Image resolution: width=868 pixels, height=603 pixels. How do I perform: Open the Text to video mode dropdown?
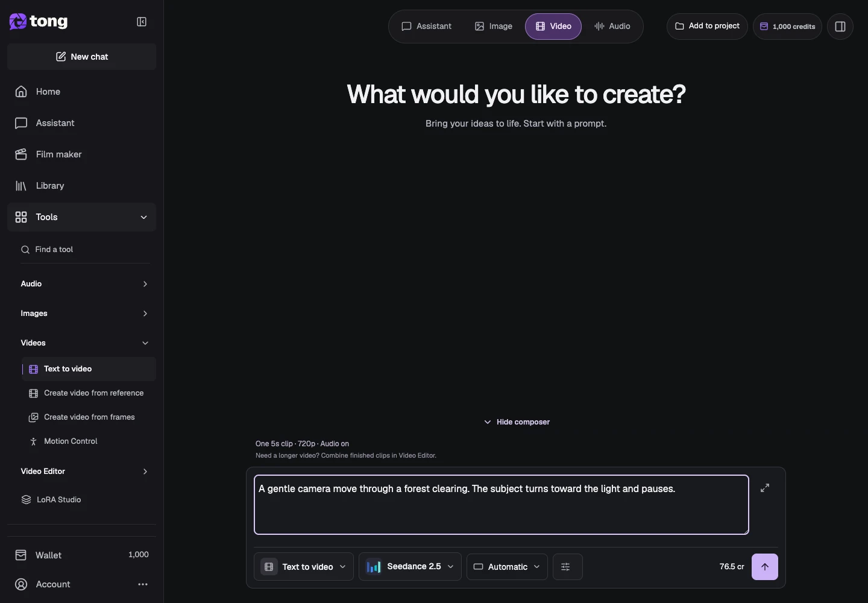pos(304,567)
